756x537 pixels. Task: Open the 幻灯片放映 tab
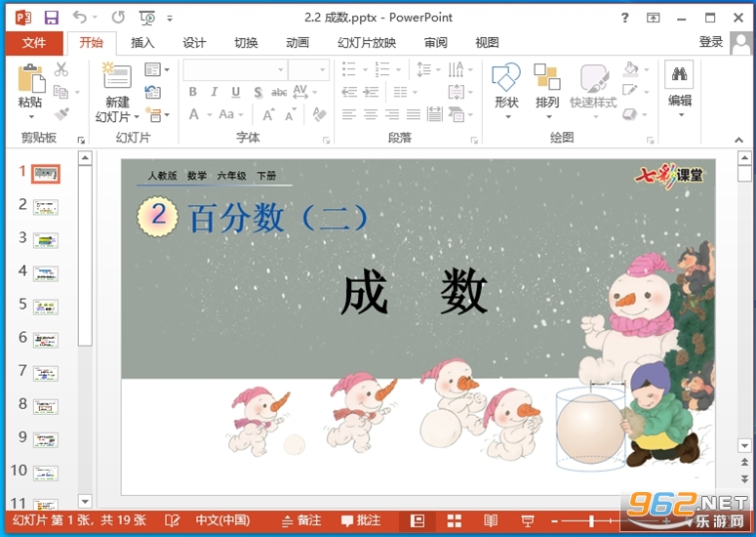(367, 43)
